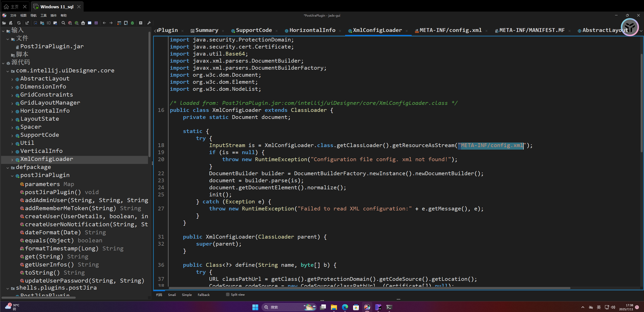Collapse the 源代码 tree node

point(3,63)
